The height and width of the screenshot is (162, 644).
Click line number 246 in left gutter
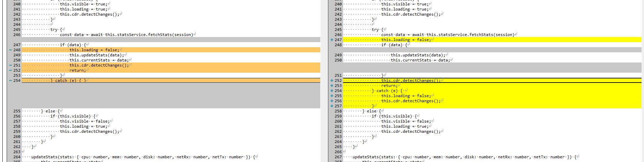(x=17, y=35)
